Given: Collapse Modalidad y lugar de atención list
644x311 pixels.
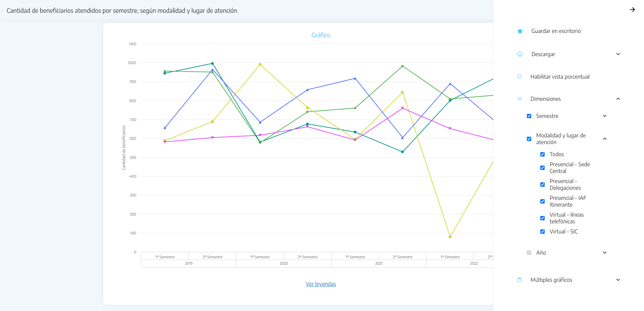Looking at the screenshot, I should tap(605, 139).
